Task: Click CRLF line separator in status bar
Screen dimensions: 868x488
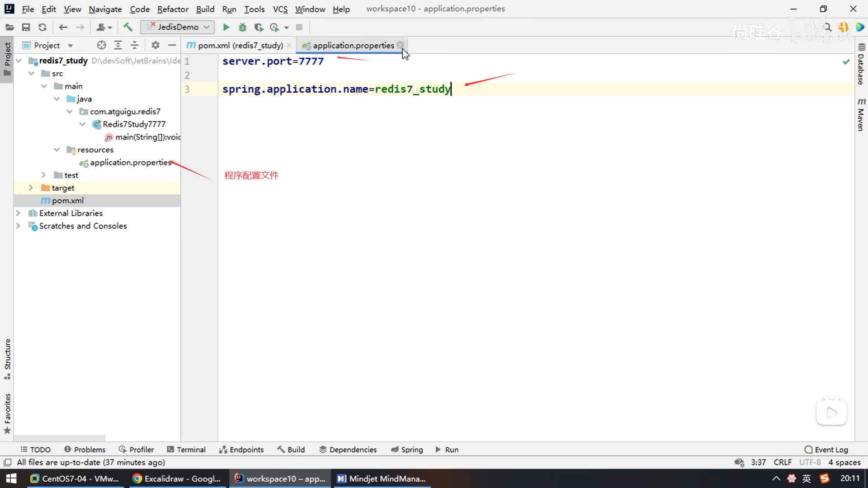Action: pos(783,462)
